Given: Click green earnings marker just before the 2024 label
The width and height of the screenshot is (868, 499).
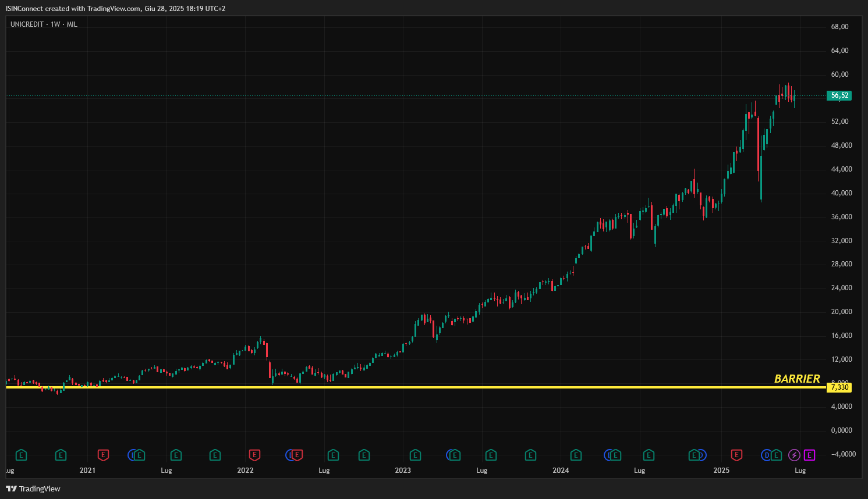Looking at the screenshot, I should click(530, 455).
